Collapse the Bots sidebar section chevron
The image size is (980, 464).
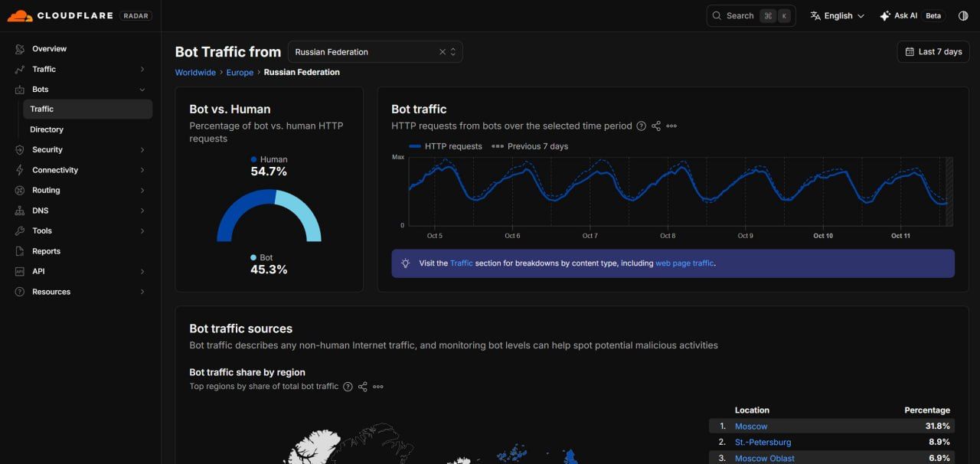coord(142,90)
